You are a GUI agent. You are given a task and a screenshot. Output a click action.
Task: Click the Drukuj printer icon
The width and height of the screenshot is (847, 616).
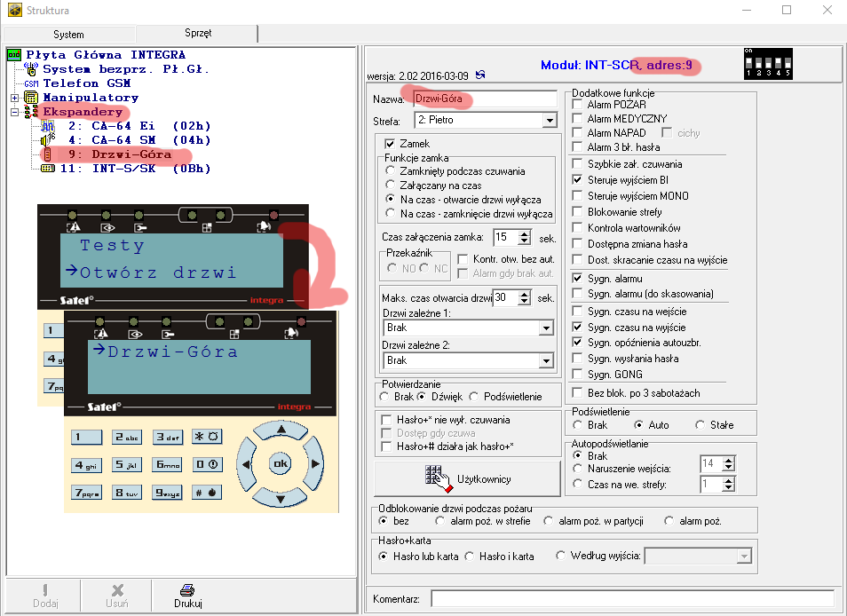187,590
